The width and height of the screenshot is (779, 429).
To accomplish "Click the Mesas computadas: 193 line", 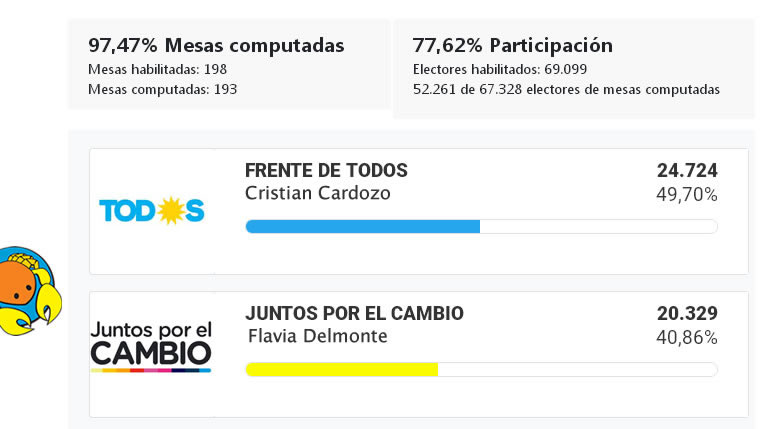I will click(163, 89).
